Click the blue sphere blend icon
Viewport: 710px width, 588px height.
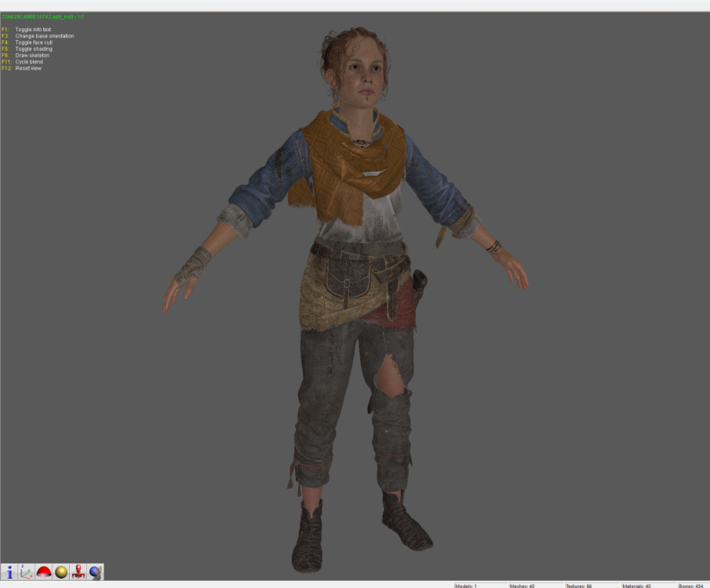(x=96, y=572)
